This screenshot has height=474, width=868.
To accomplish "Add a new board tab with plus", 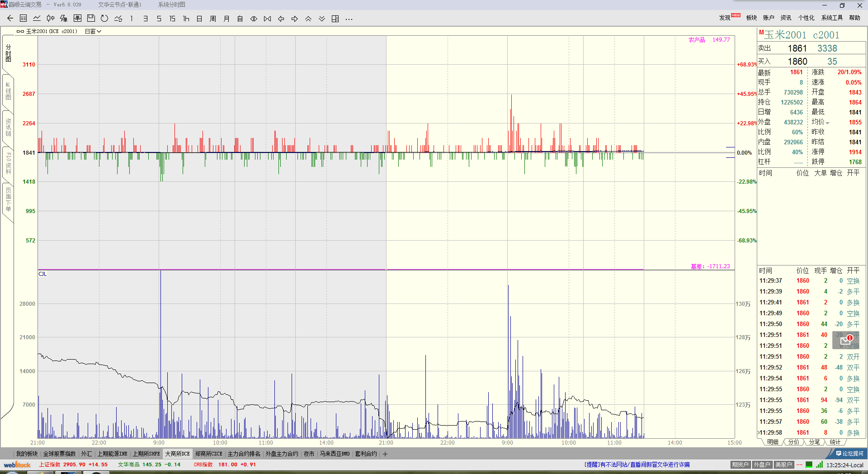I will [385, 454].
